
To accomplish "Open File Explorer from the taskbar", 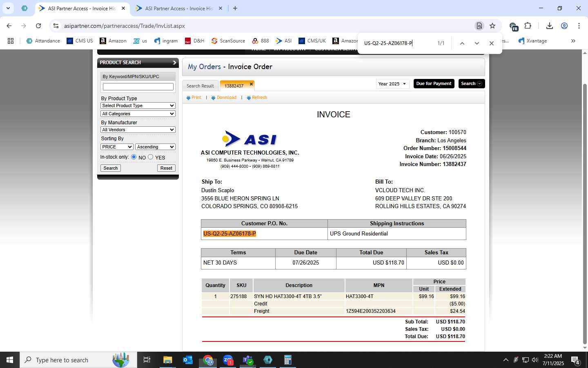I will coord(168,360).
